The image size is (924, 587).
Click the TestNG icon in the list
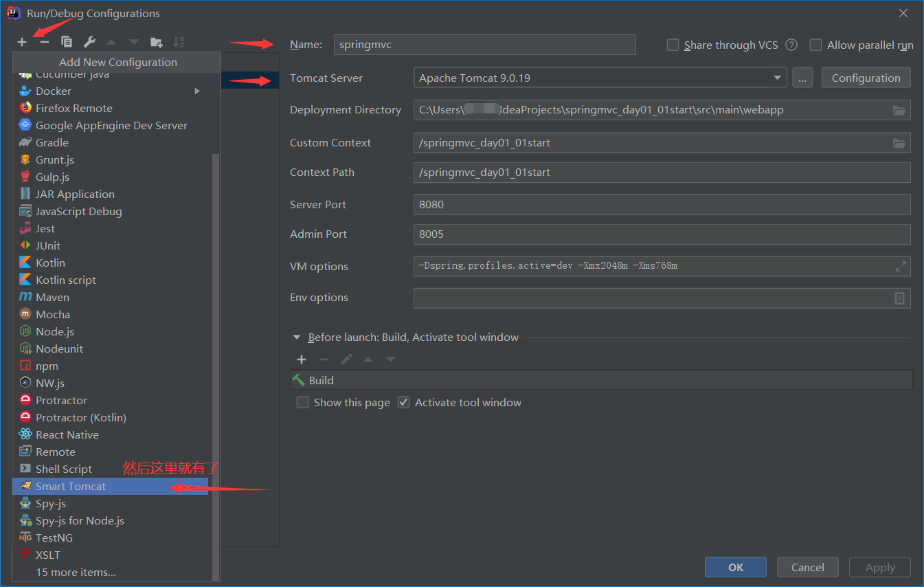(x=25, y=538)
